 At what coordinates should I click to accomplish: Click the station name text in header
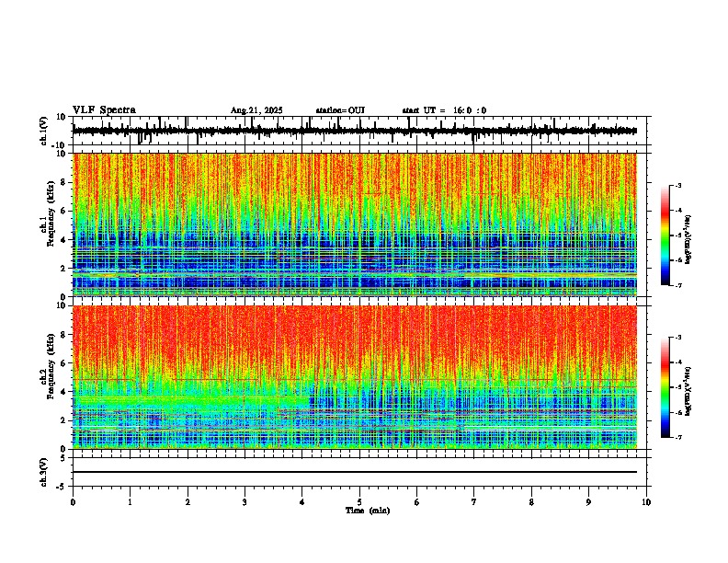point(340,110)
